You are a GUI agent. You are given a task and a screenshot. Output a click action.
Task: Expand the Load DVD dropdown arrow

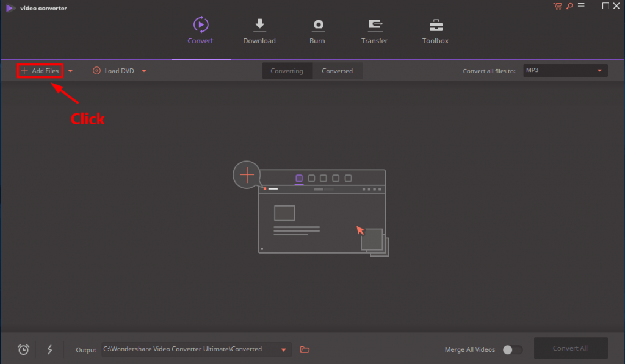pos(144,71)
